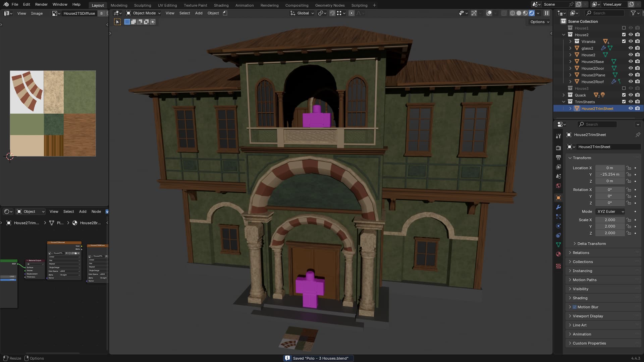
Task: Click the Location Y value field
Action: coord(609,175)
